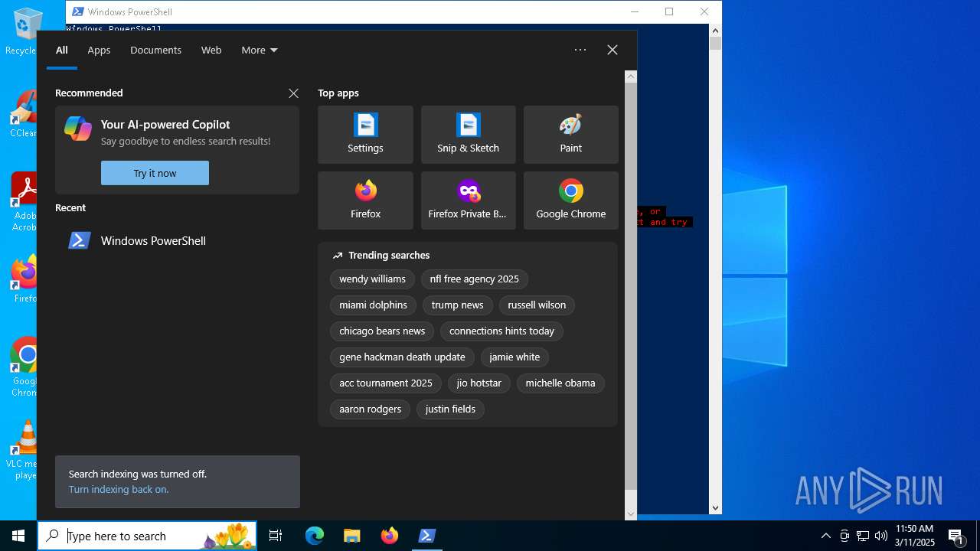Switch to the Documents search tab

pos(155,50)
